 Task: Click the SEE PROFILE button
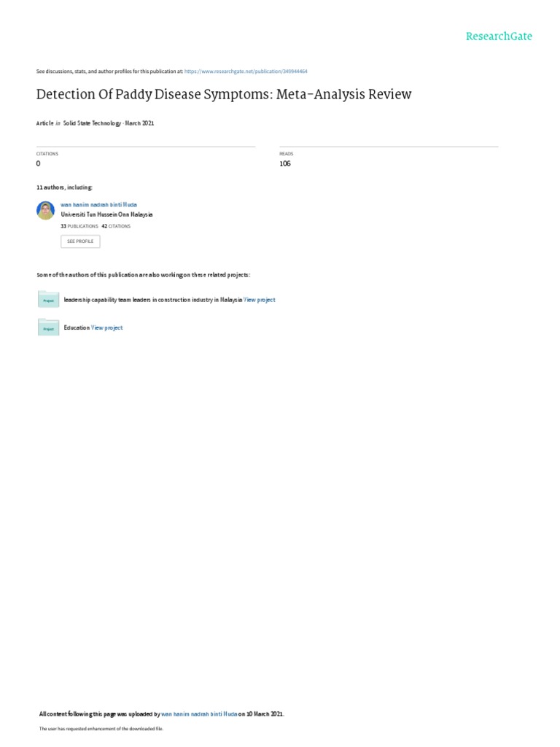[x=80, y=241]
